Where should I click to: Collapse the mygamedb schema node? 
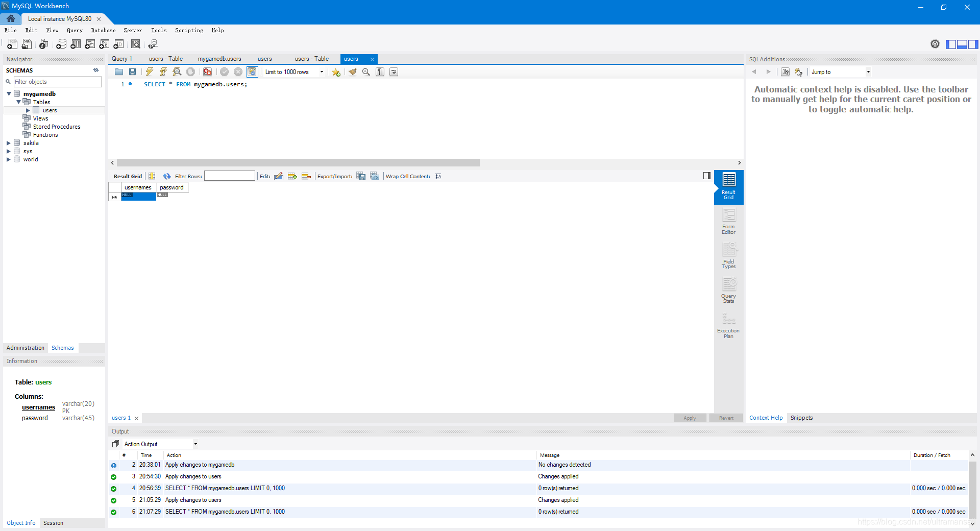pyautogui.click(x=9, y=94)
